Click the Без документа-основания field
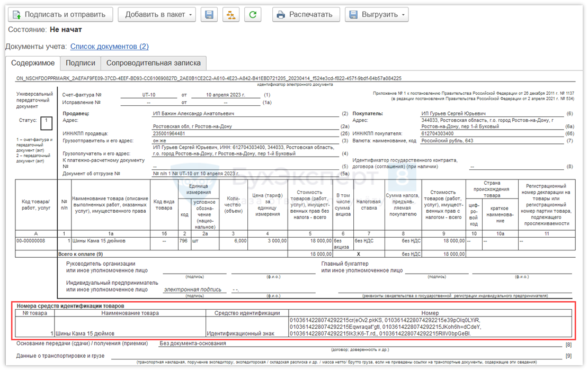Viewport: 588px width, 370px height. pyautogui.click(x=193, y=343)
